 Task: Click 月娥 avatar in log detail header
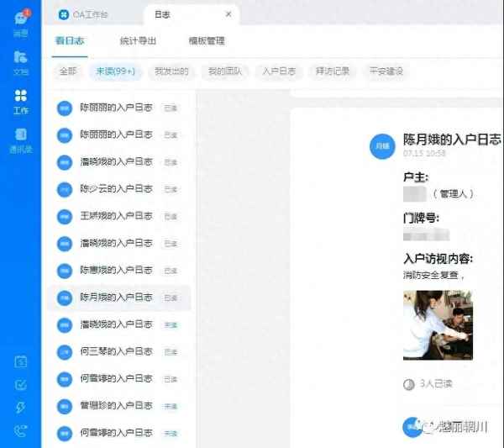(x=382, y=146)
